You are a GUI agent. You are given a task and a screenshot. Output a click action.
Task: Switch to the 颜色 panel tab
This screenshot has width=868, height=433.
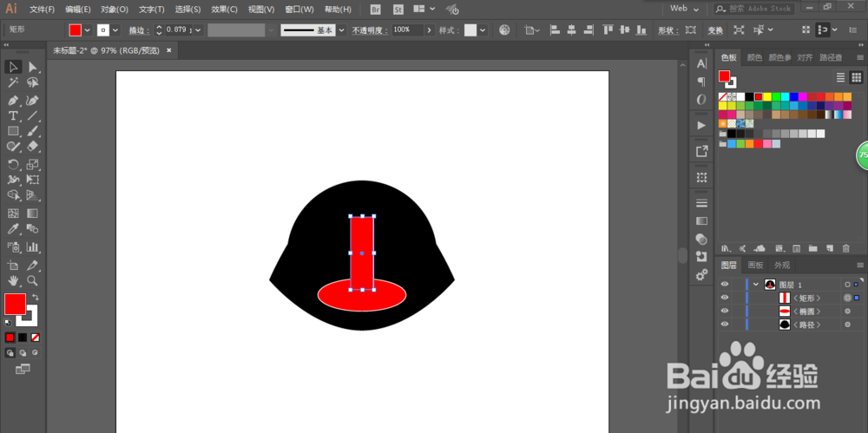click(754, 57)
